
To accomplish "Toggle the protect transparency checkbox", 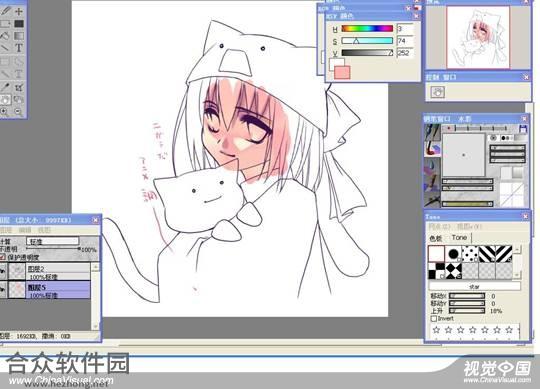I will (x=3, y=257).
